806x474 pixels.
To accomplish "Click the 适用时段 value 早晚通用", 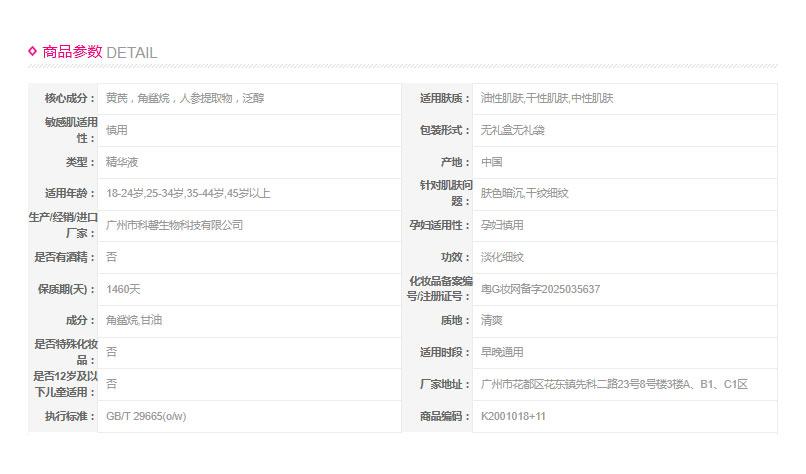I will pos(502,352).
